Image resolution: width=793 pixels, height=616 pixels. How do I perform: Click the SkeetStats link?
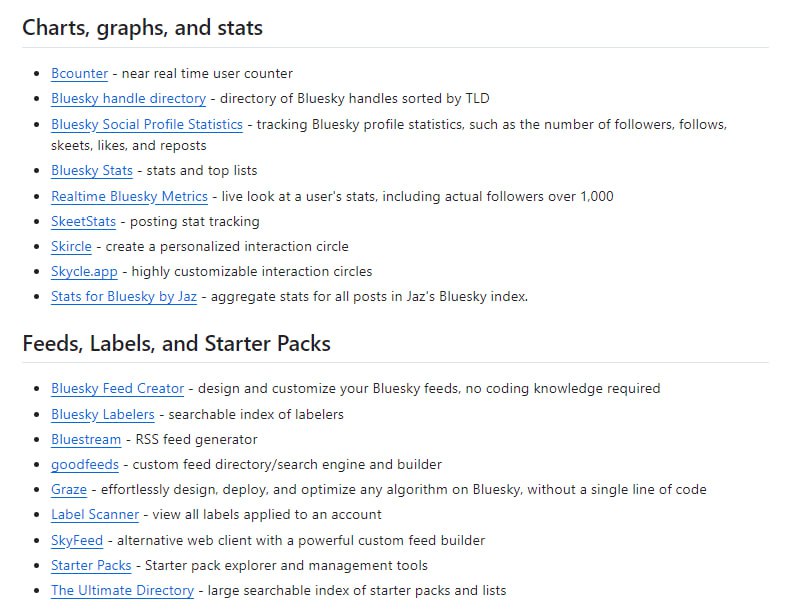point(83,221)
